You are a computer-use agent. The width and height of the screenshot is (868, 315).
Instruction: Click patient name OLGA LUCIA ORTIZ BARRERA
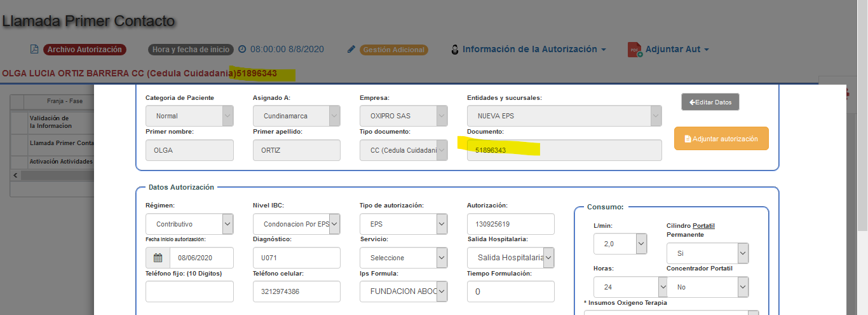[66, 73]
